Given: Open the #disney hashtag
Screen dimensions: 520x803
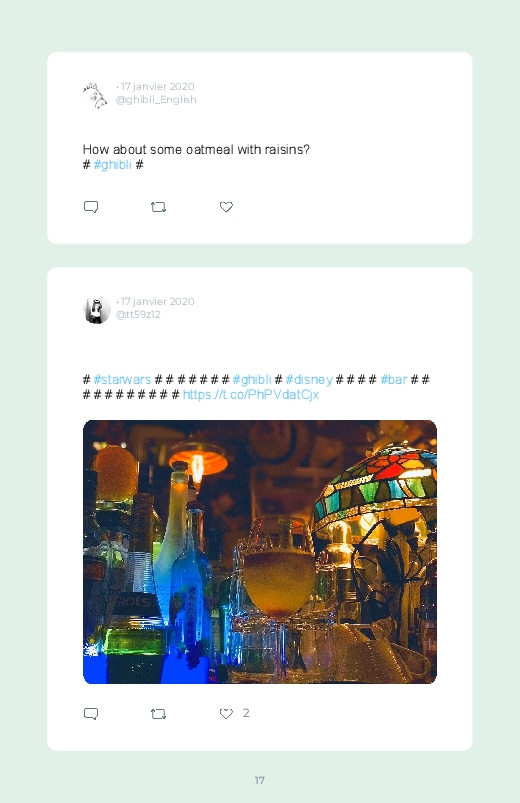Looking at the screenshot, I should point(309,379).
